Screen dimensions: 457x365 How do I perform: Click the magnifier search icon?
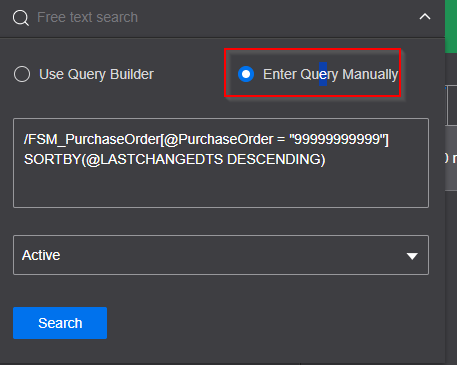pos(21,18)
